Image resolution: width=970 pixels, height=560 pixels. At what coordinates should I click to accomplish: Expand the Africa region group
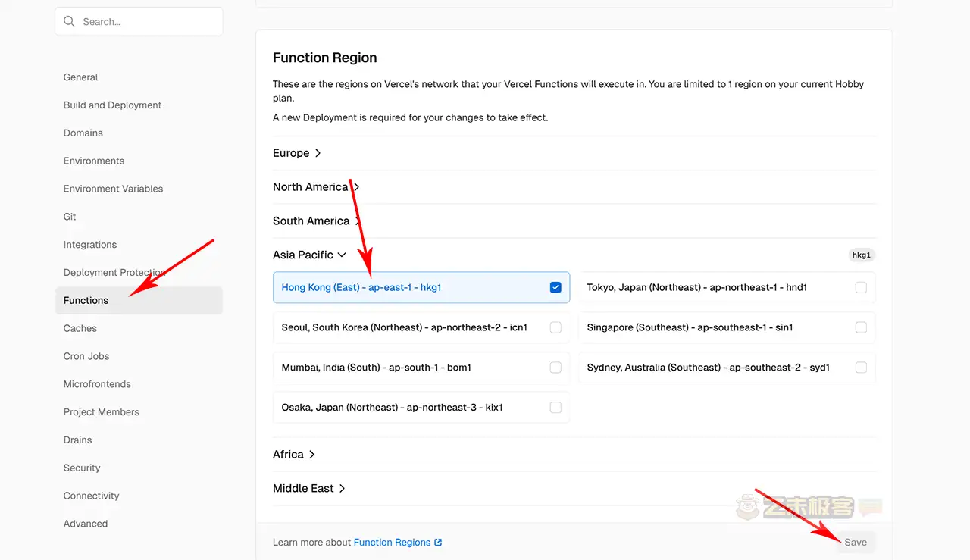coord(294,455)
